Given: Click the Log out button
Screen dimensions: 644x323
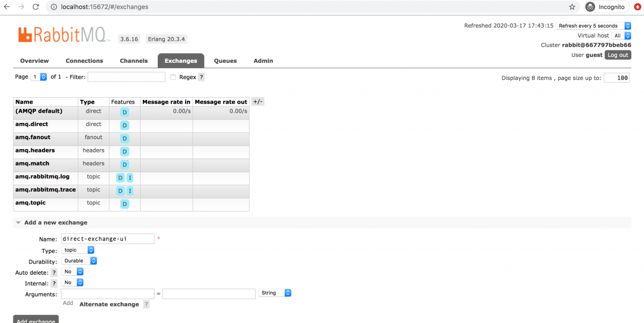Looking at the screenshot, I should click(x=618, y=55).
